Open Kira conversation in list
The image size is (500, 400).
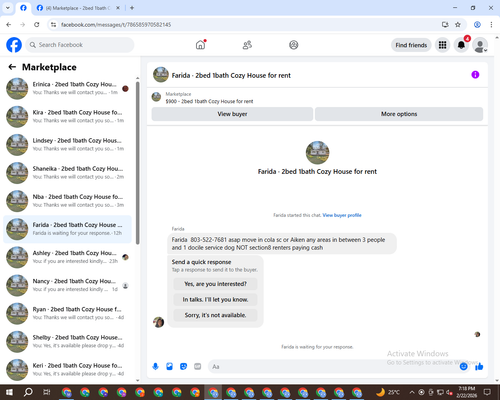[x=67, y=117]
